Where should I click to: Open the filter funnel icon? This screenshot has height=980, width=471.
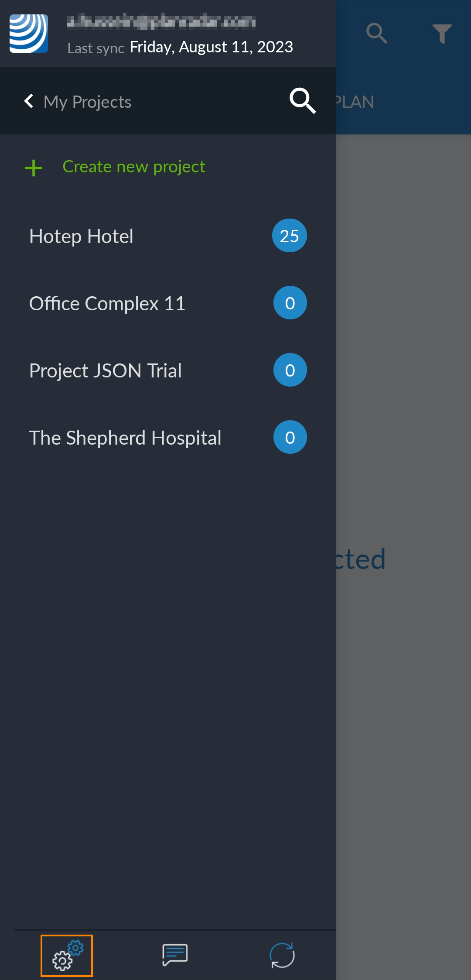click(x=442, y=34)
